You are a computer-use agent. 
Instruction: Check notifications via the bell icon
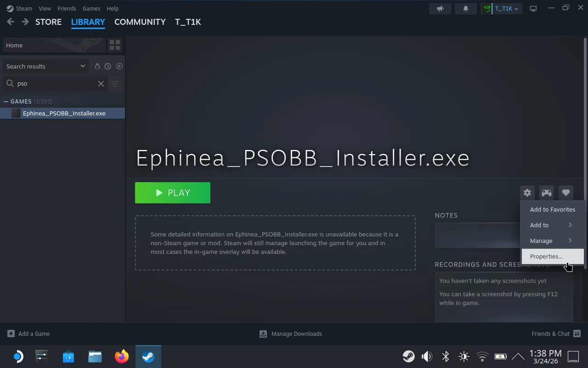pyautogui.click(x=465, y=8)
